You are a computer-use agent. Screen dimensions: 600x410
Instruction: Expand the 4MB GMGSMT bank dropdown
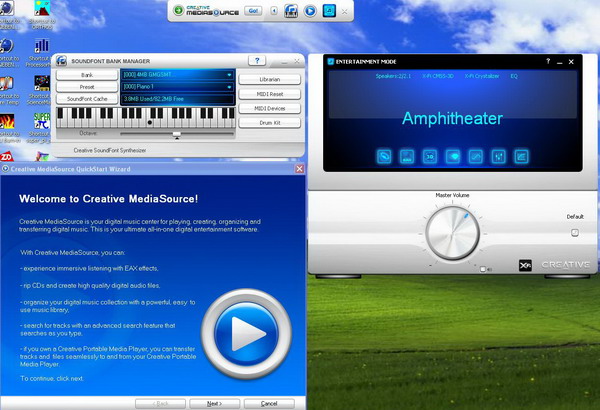pos(229,75)
